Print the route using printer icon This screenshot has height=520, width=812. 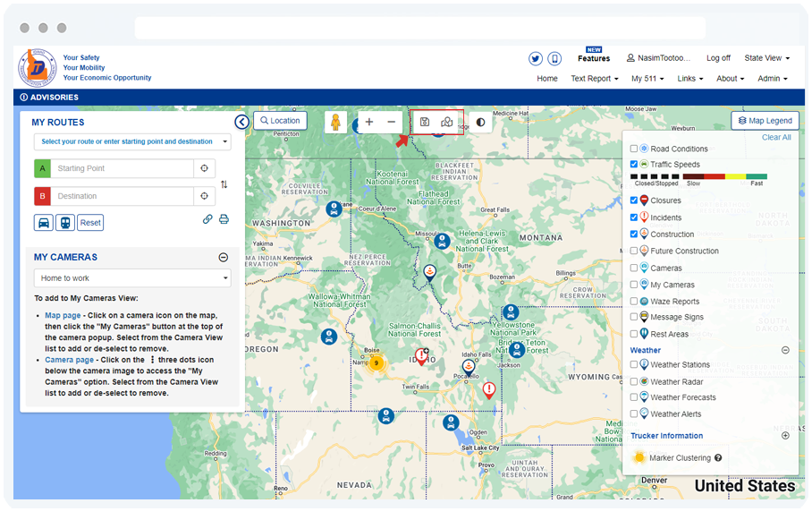(x=224, y=219)
